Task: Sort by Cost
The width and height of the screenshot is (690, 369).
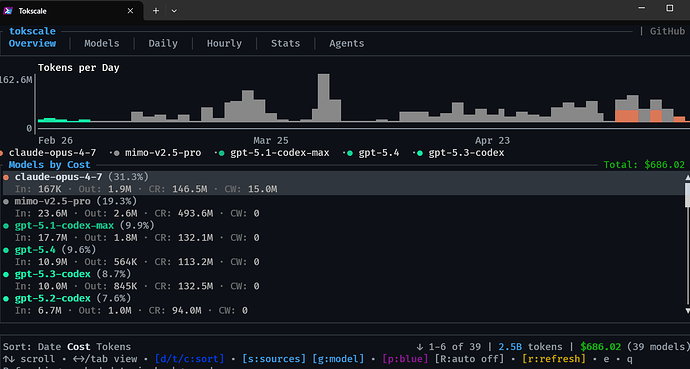Action: pos(78,347)
